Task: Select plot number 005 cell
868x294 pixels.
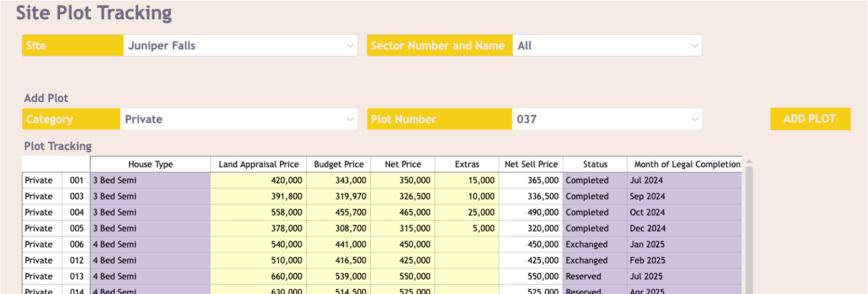Action: tap(76, 229)
